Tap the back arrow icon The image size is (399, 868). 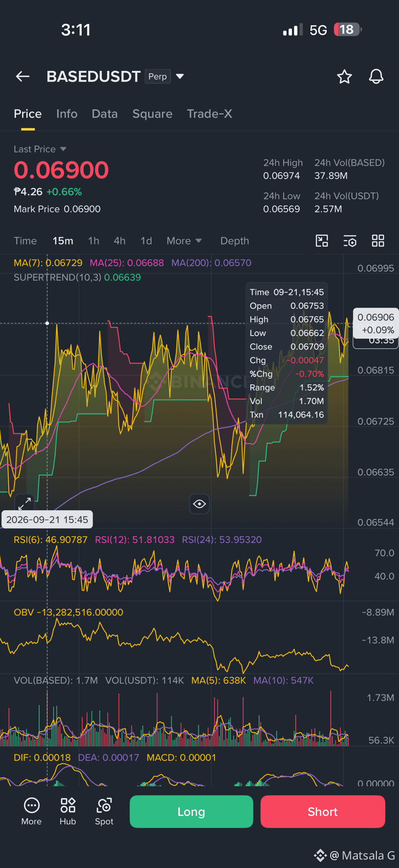pyautogui.click(x=23, y=76)
